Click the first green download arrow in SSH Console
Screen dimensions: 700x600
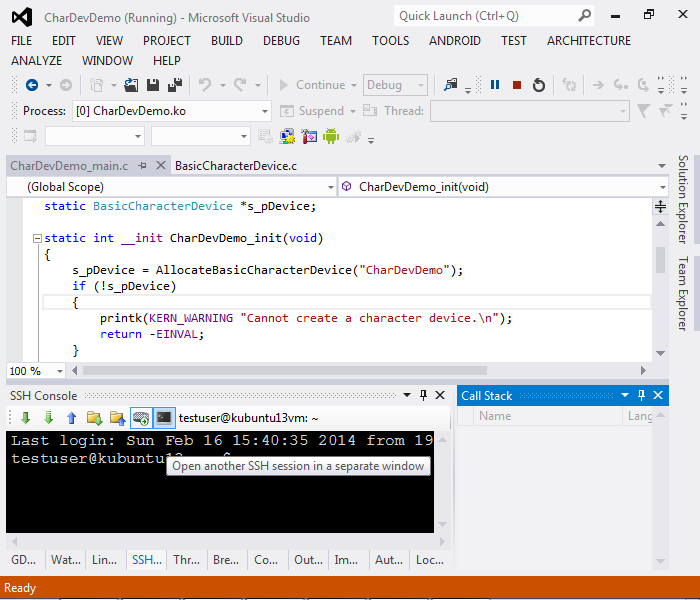[25, 418]
